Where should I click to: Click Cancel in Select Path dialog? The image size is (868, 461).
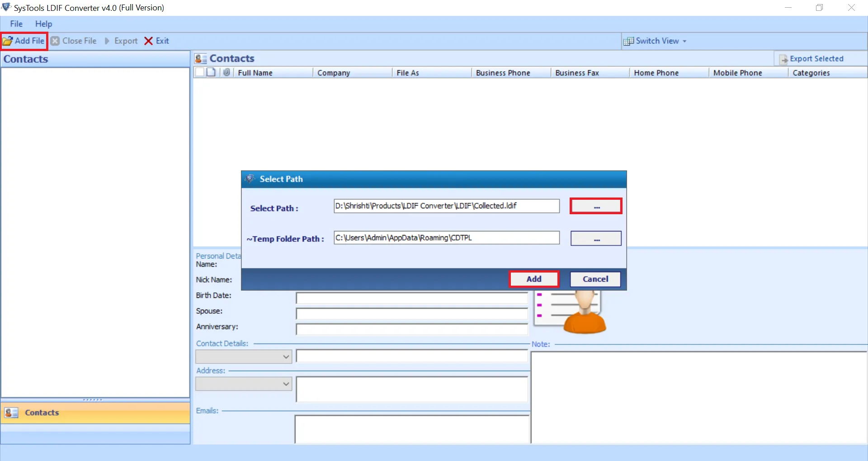595,279
